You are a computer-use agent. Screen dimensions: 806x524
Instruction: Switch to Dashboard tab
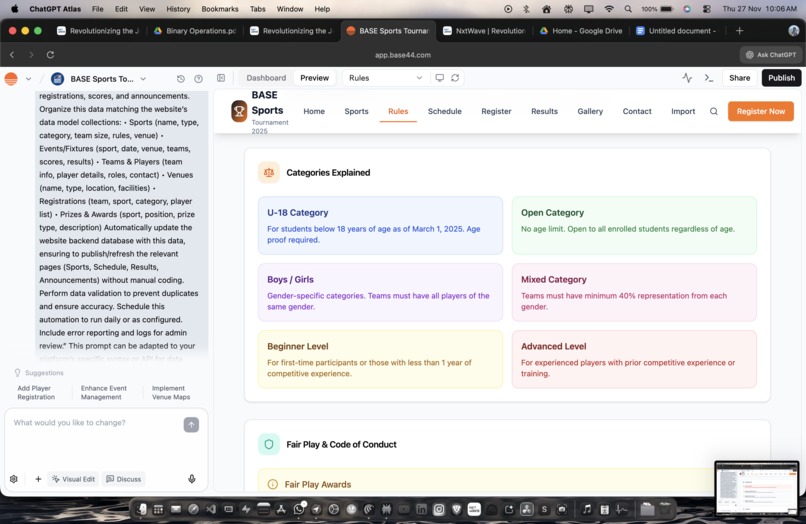[x=266, y=78]
